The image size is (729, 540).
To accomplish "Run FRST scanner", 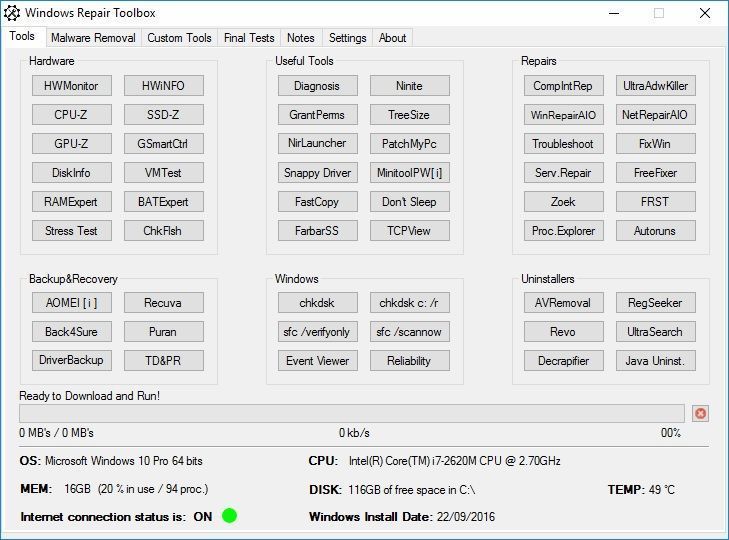I will (656, 201).
